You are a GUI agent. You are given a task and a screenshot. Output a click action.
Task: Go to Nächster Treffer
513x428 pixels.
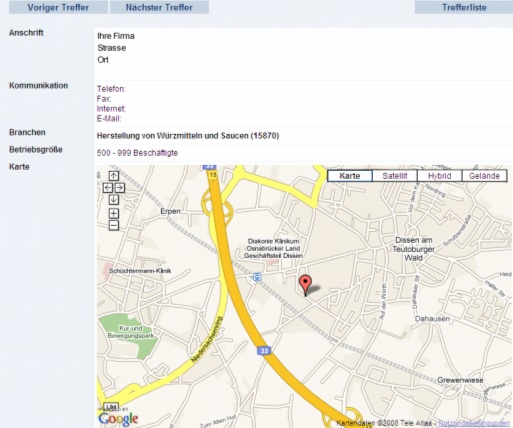pyautogui.click(x=159, y=7)
